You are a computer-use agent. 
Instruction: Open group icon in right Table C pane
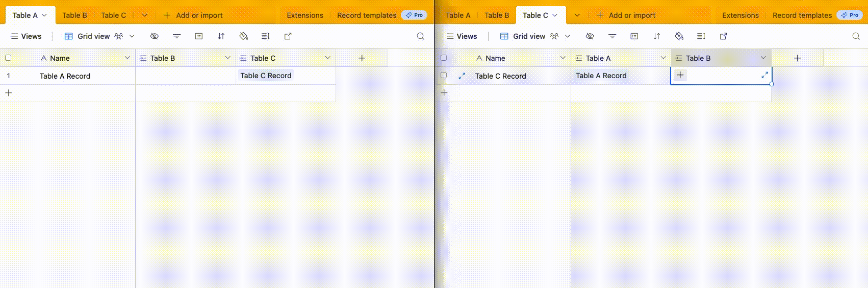634,36
